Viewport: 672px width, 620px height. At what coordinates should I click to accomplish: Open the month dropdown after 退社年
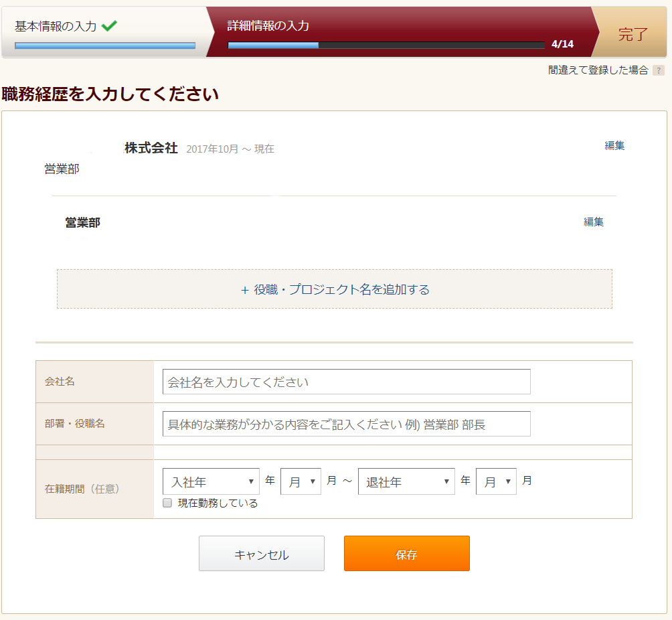tap(496, 481)
